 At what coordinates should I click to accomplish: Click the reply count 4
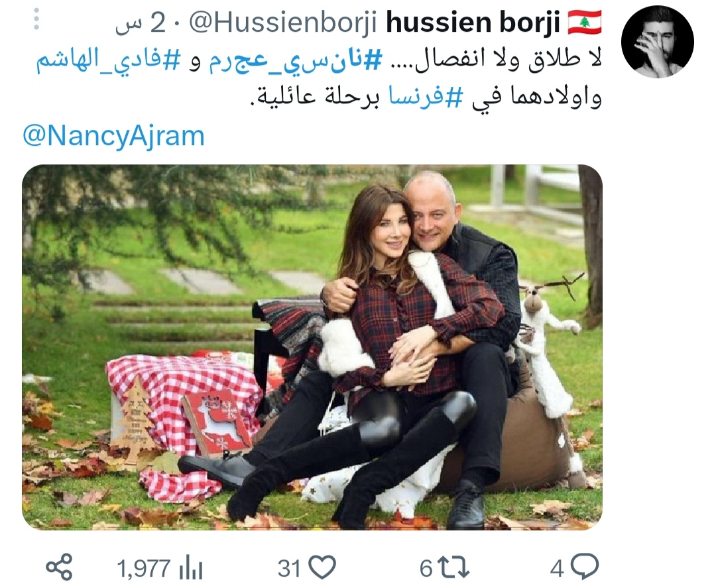[x=557, y=568]
